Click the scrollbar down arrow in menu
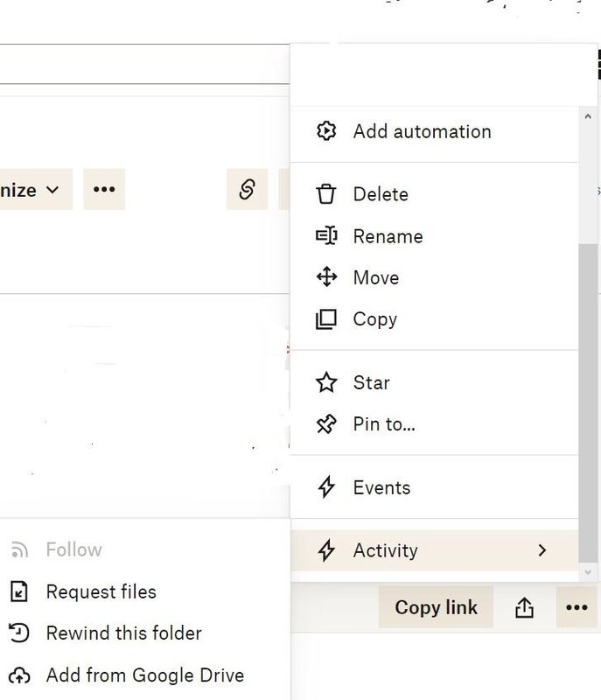The width and height of the screenshot is (601, 700). click(x=588, y=572)
